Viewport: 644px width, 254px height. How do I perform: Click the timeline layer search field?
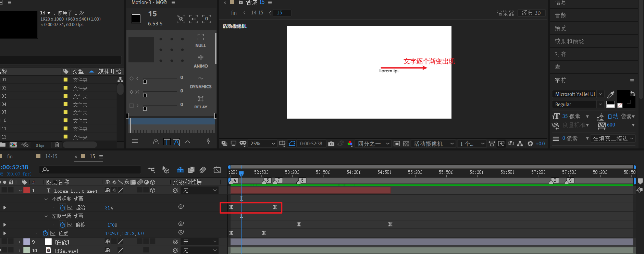90,170
